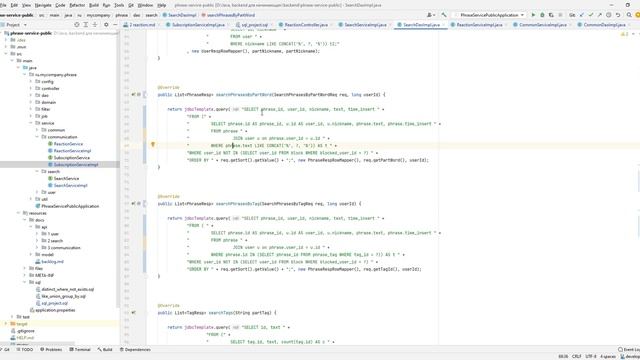
Task: Change CRLF line separator in status bar
Action: click(576, 356)
